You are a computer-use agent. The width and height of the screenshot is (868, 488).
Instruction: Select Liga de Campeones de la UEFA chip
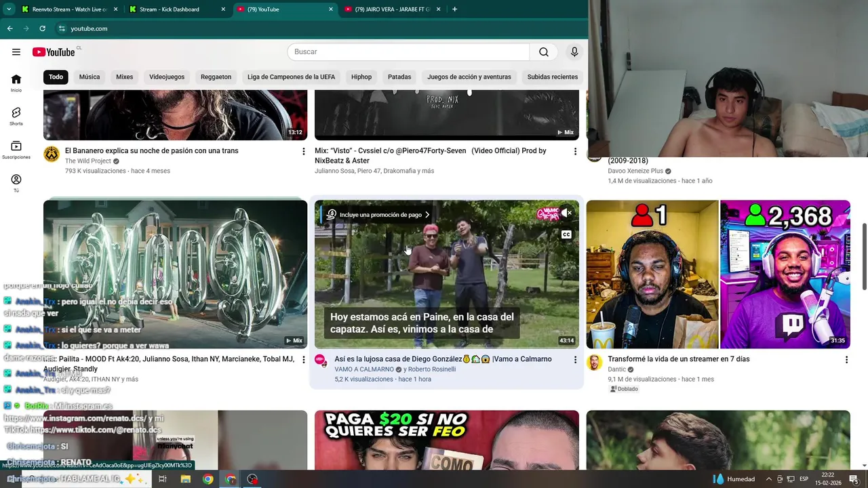[291, 77]
